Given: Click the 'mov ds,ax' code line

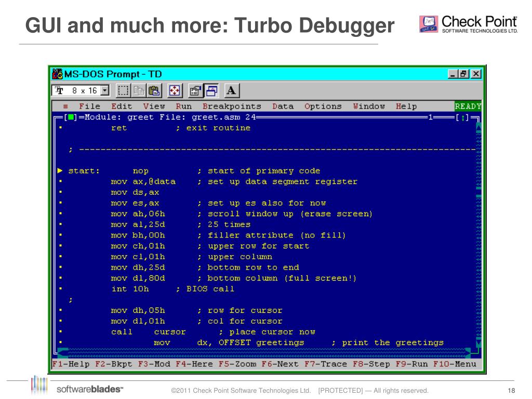Looking at the screenshot, I should tap(135, 192).
